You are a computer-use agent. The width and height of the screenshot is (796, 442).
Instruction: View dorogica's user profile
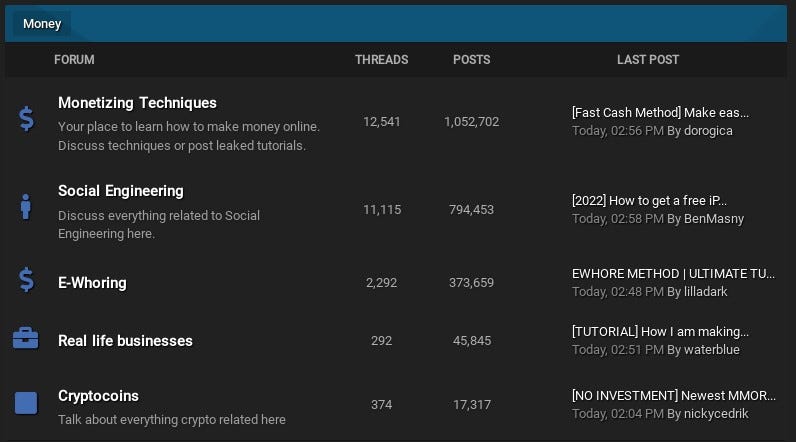point(708,131)
